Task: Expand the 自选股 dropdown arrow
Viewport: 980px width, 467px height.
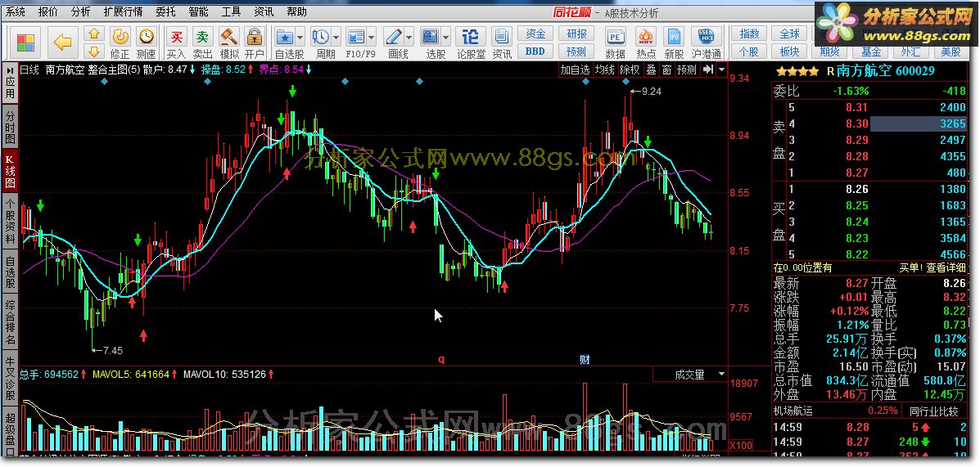Action: point(300,36)
